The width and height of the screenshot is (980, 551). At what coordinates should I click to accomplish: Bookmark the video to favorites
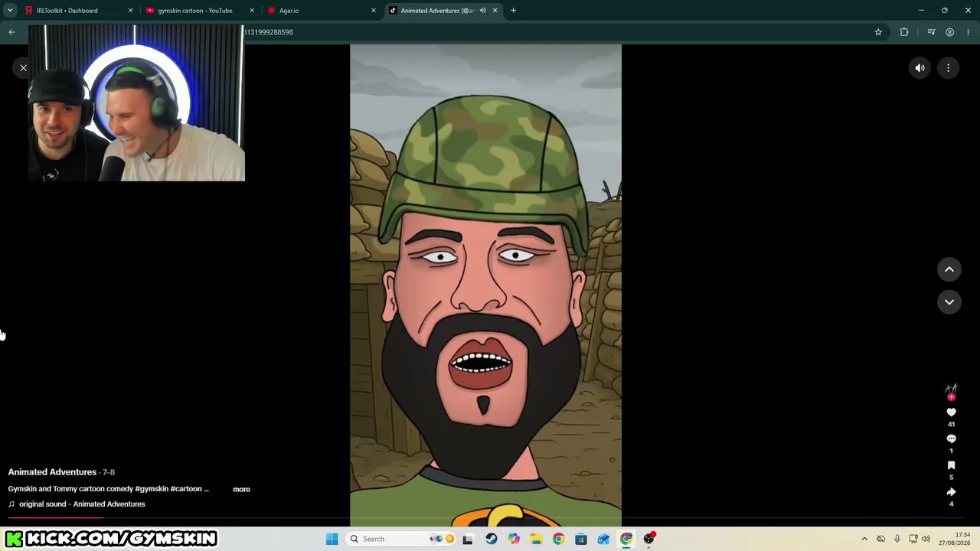tap(951, 465)
